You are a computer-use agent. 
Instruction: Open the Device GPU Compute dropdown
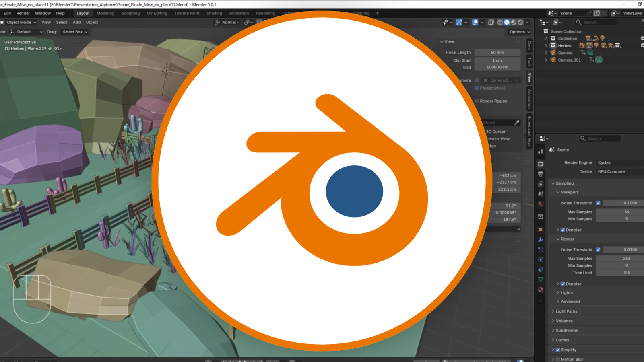pyautogui.click(x=620, y=171)
